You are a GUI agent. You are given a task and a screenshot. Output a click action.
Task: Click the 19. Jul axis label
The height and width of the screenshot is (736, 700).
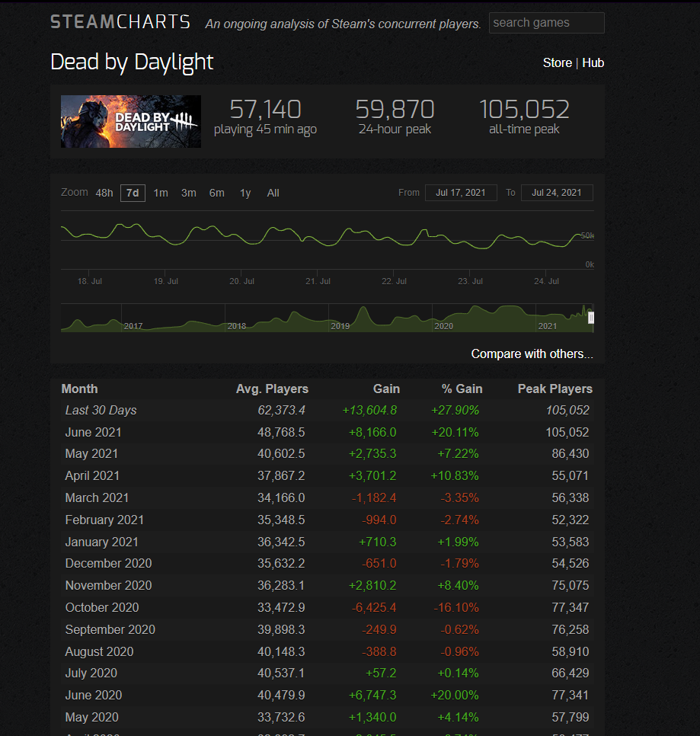coord(166,281)
